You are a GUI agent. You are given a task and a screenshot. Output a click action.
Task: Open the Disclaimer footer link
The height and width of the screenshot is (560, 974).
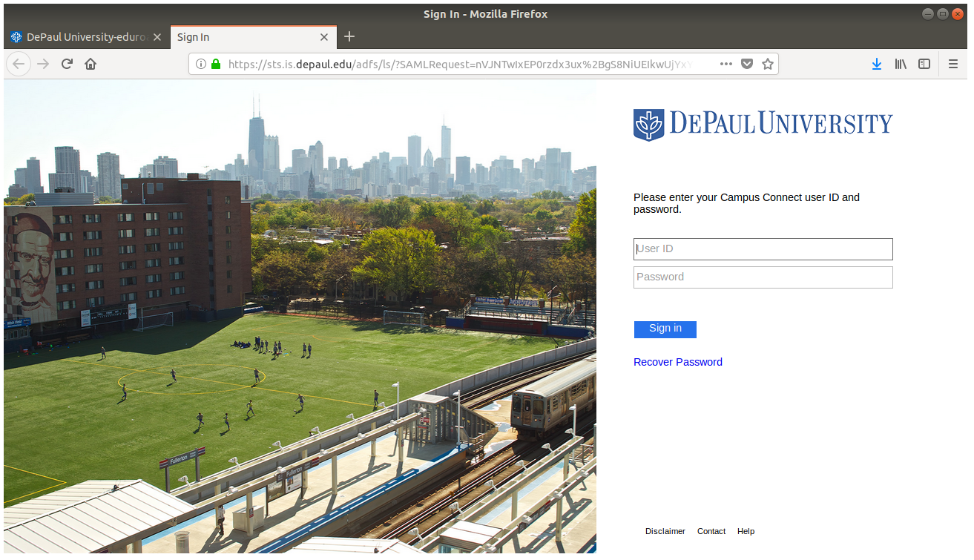point(665,531)
